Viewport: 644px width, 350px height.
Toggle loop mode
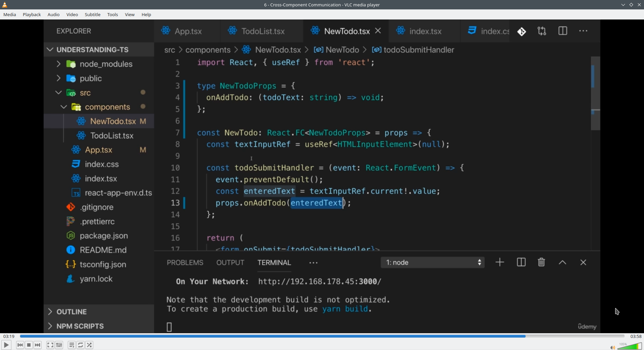tap(80, 345)
